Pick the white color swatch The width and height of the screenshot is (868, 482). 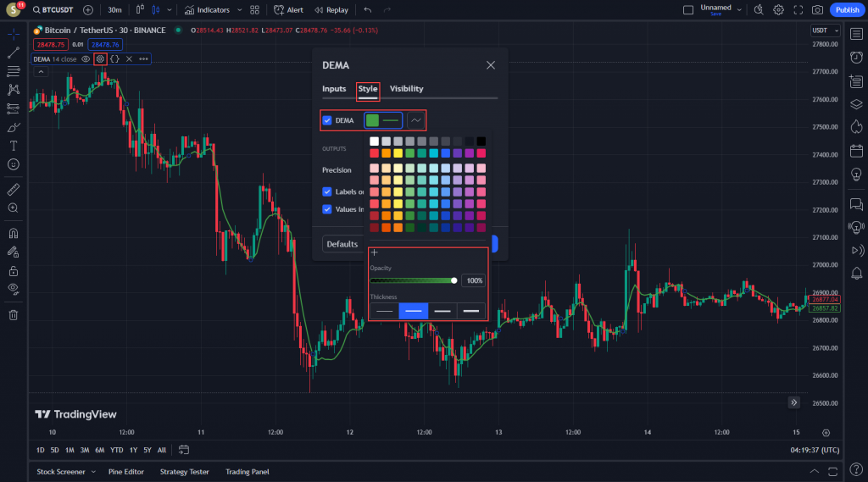(x=374, y=141)
